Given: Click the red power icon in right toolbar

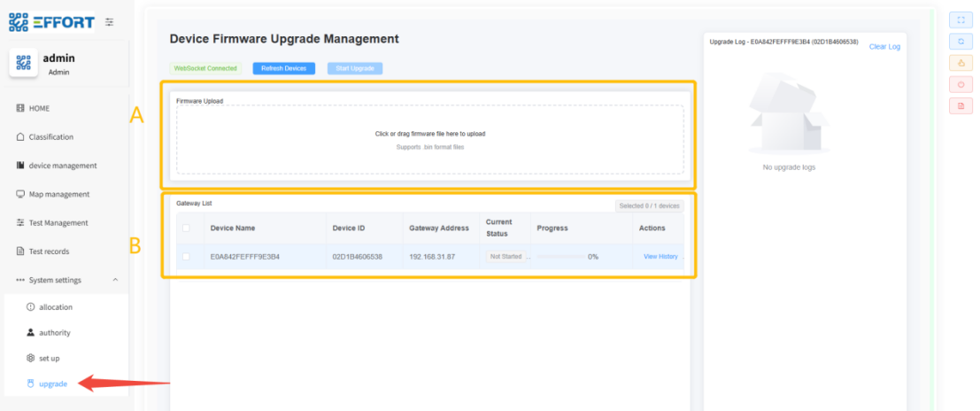Looking at the screenshot, I should point(961,84).
